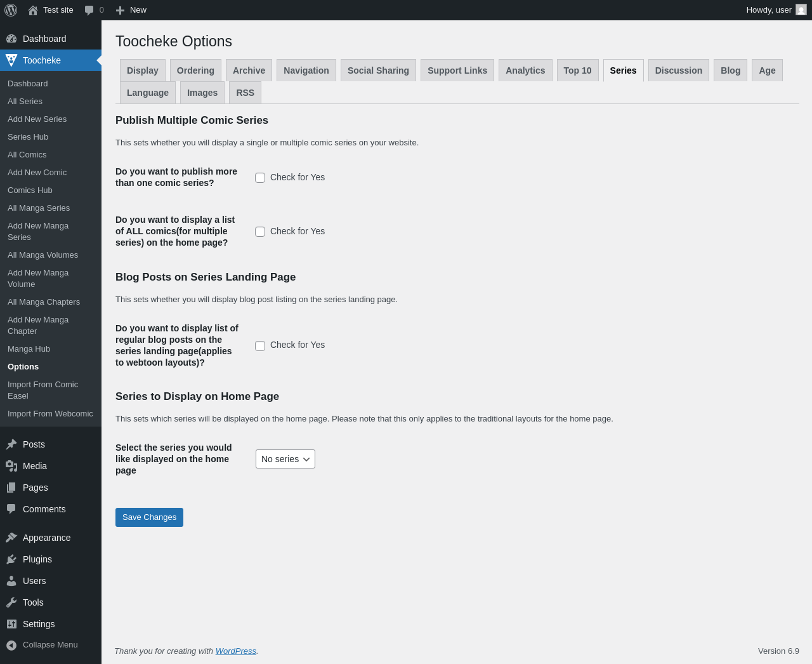Tick blog posts on series landing page
The width and height of the screenshot is (812, 664).
260,346
